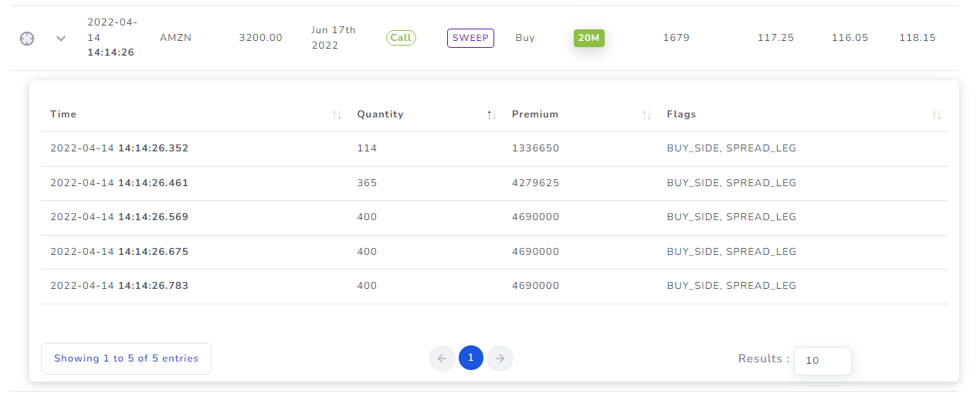Click premium 4279625
Screen dimensions: 980x394
pos(535,183)
